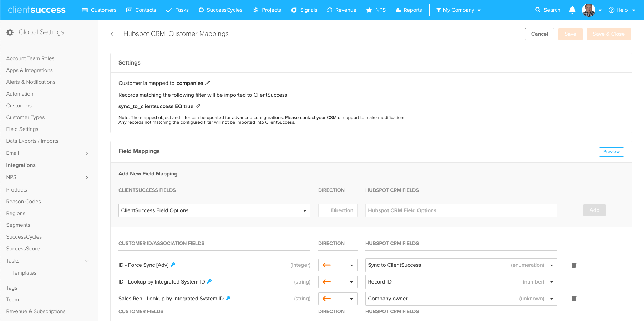Open Account Team Roles settings
Screen dimensions: 644x321
coord(30,58)
